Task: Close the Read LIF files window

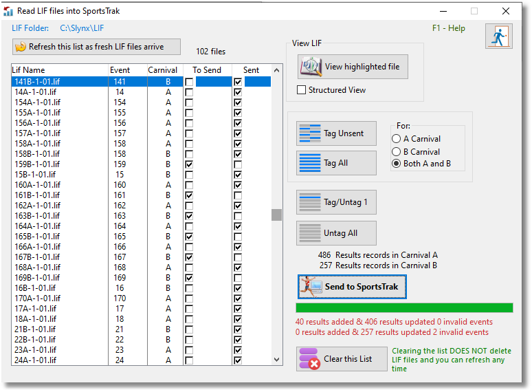Action: (x=505, y=11)
